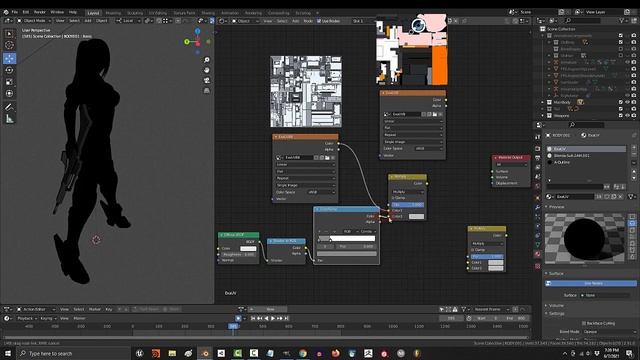Click the green Y axis gizmo handle

(x=187, y=42)
